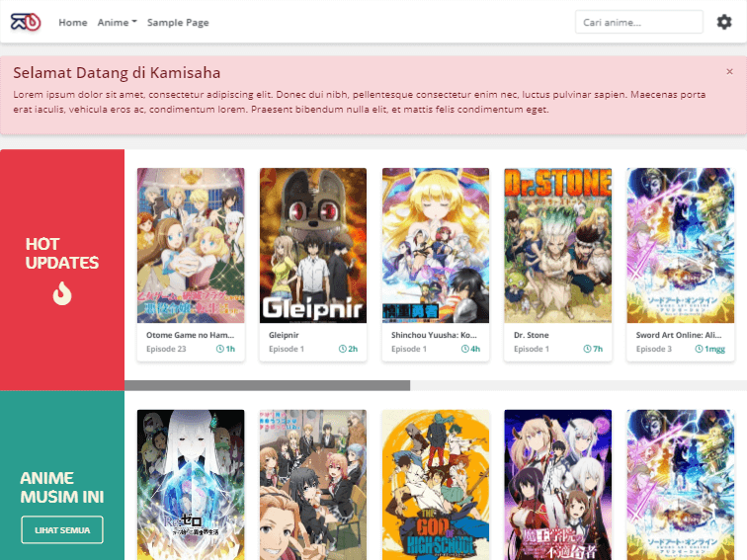Click the flame icon under Hot Updates
The height and width of the screenshot is (560, 747).
click(62, 293)
